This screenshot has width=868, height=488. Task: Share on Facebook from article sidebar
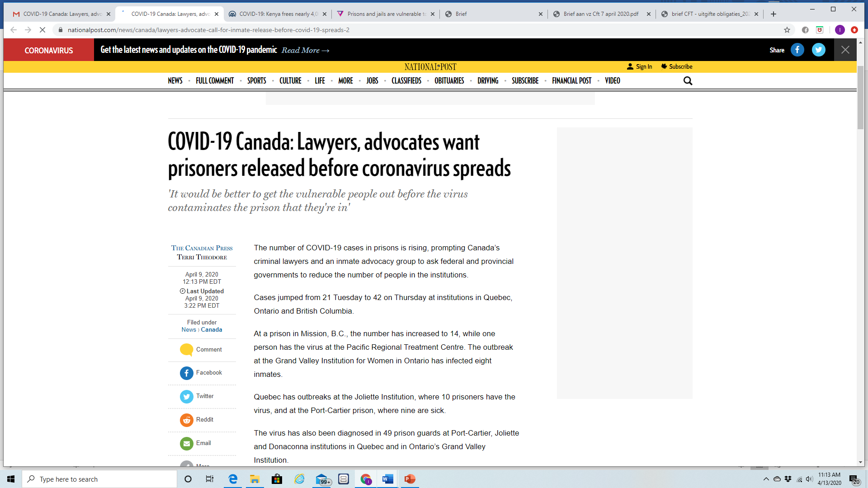coord(186,373)
